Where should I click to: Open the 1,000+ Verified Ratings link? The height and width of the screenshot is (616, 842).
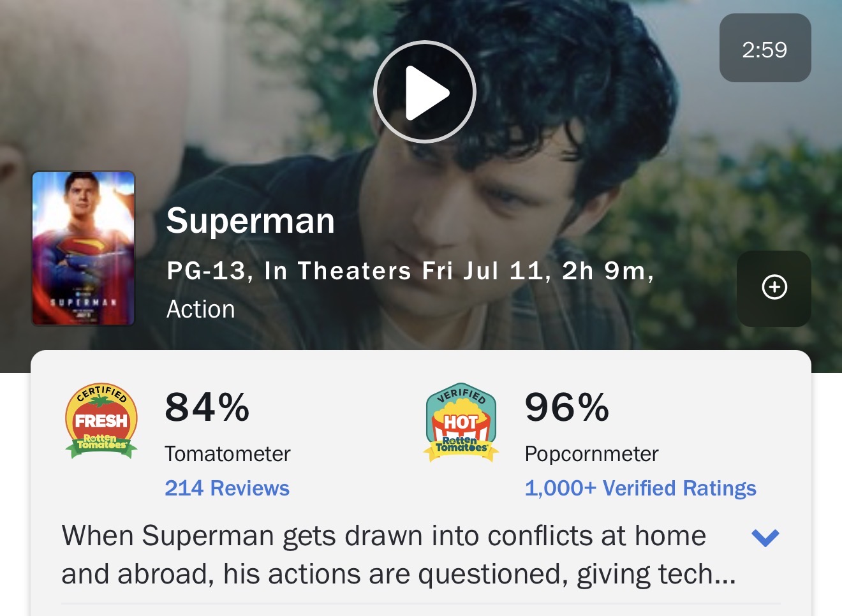[640, 488]
